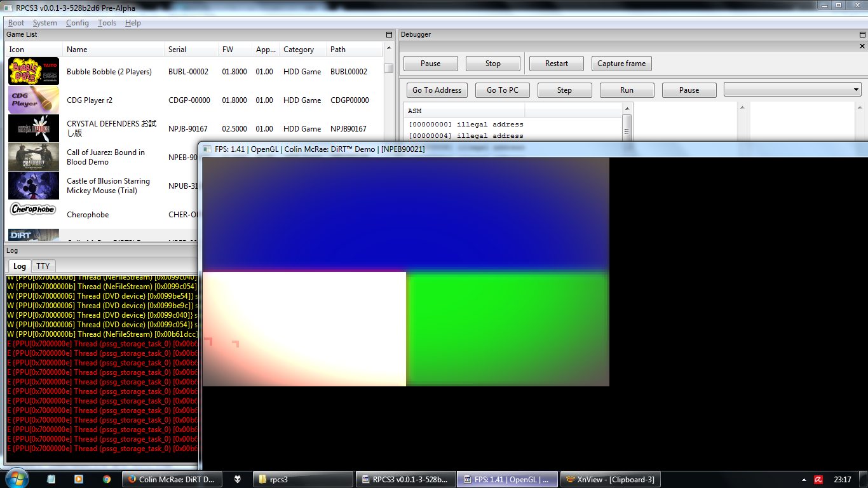Switch to XnView taskbar item
The width and height of the screenshot is (868, 488).
click(x=611, y=479)
